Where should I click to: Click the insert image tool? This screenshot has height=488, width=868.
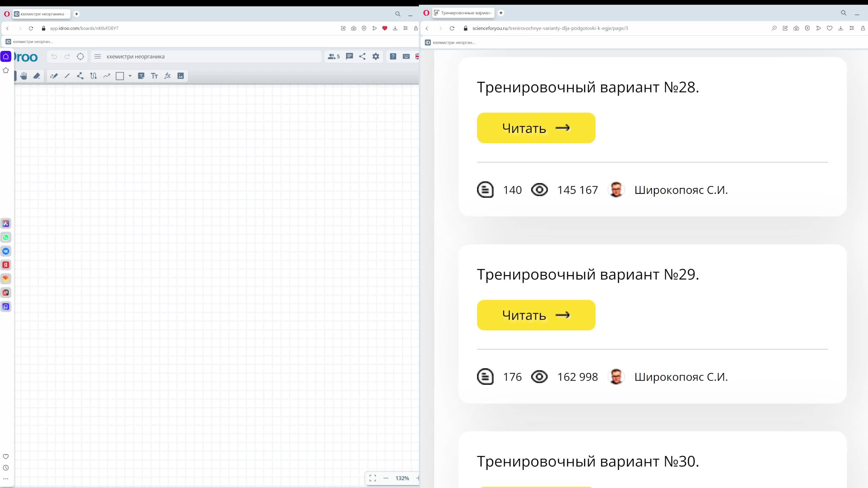tap(181, 76)
